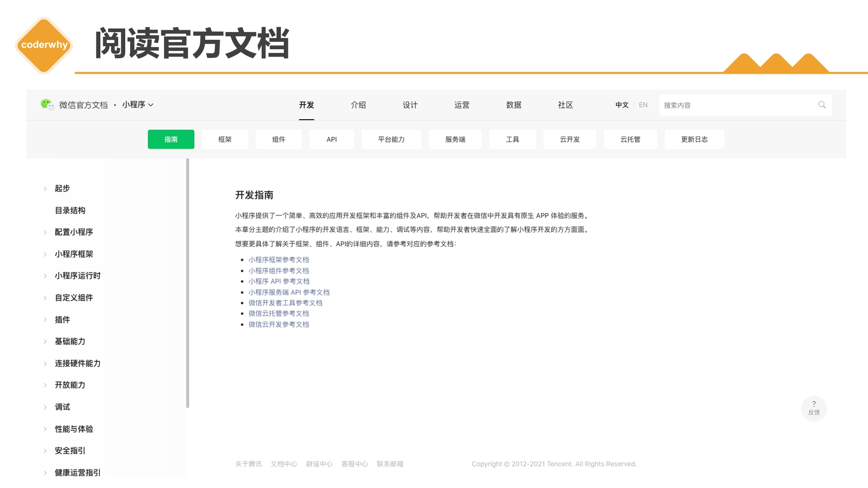Expand the 连接硬件能力 section arrow
This screenshot has width=868, height=488.
coord(45,364)
